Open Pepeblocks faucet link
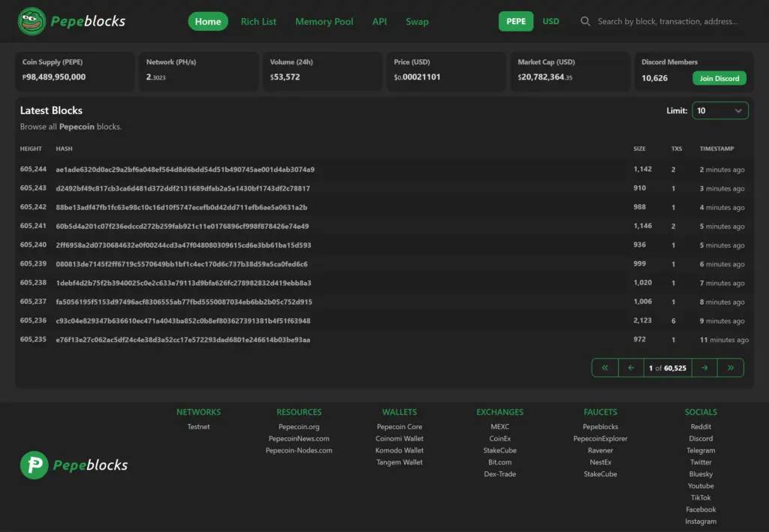Viewport: 769px width, 532px height. click(x=600, y=427)
